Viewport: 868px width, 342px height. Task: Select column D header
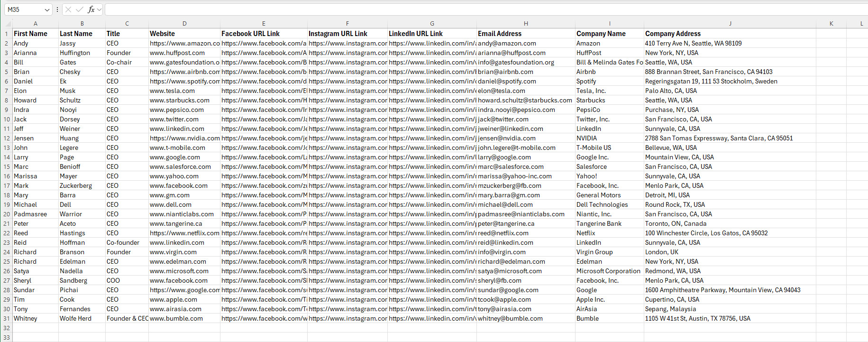pos(184,23)
